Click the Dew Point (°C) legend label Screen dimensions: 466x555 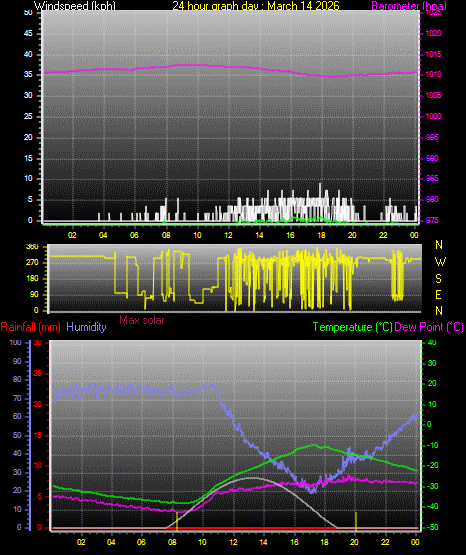[429, 327]
